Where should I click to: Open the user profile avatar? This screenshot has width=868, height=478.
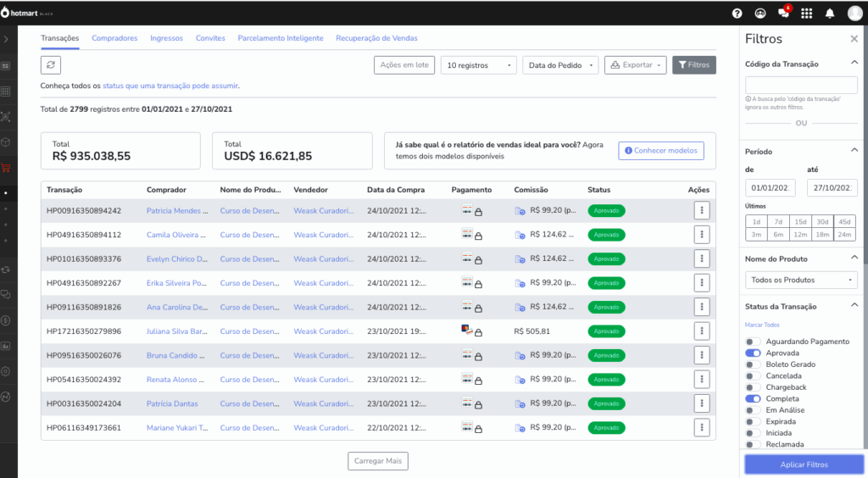pyautogui.click(x=855, y=13)
